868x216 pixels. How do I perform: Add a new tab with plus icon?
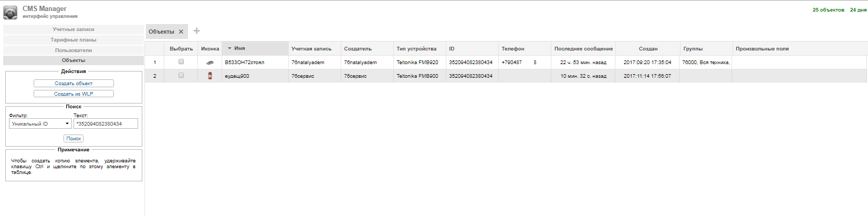click(x=196, y=31)
